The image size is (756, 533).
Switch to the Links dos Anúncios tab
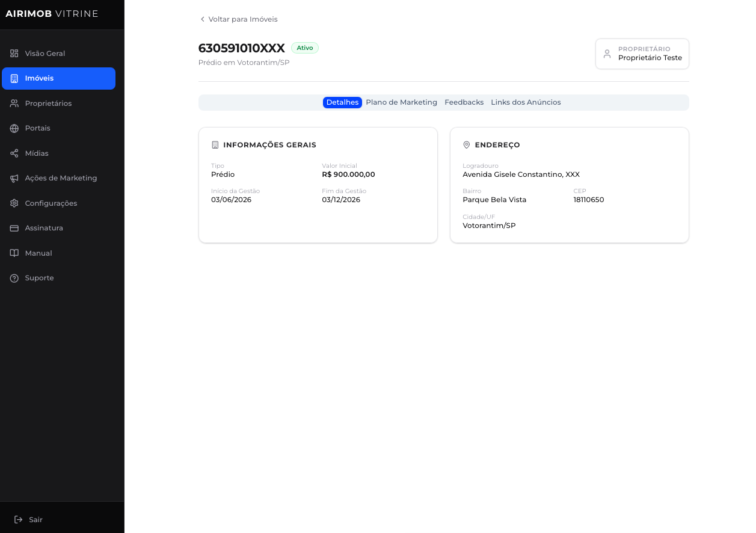526,102
